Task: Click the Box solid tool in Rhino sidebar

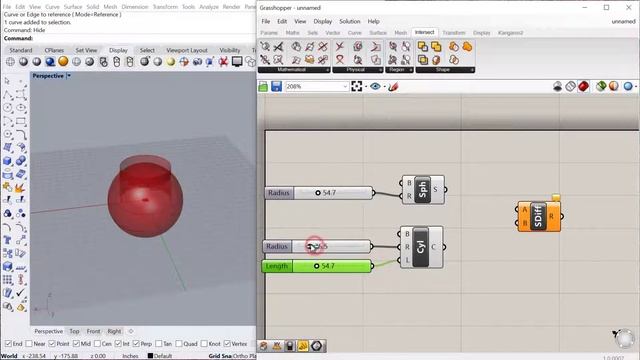Action: click(7, 161)
